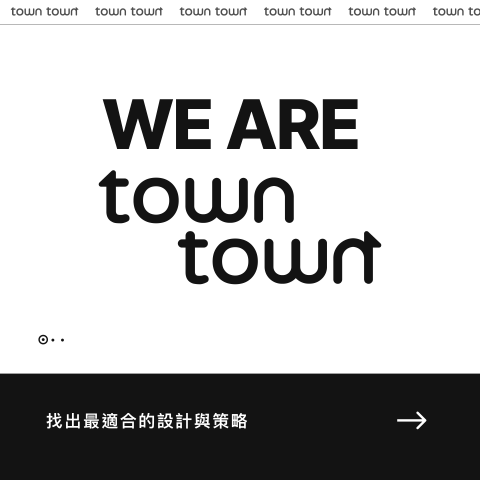Switch to the second slide indicator dot
The width and height of the screenshot is (480, 480).
coord(53,340)
